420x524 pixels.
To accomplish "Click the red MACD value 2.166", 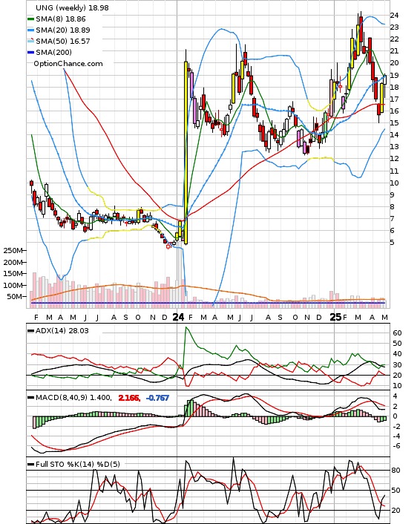I will [129, 398].
